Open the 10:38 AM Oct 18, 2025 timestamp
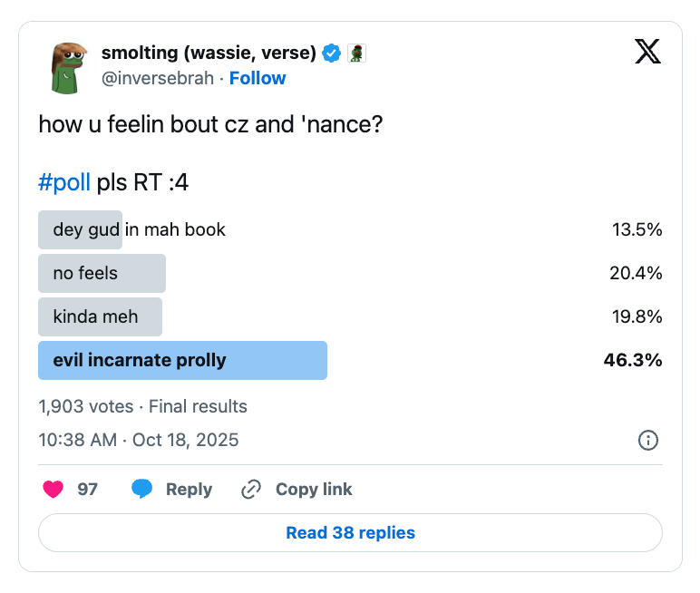Image resolution: width=700 pixels, height=593 pixels. click(139, 441)
